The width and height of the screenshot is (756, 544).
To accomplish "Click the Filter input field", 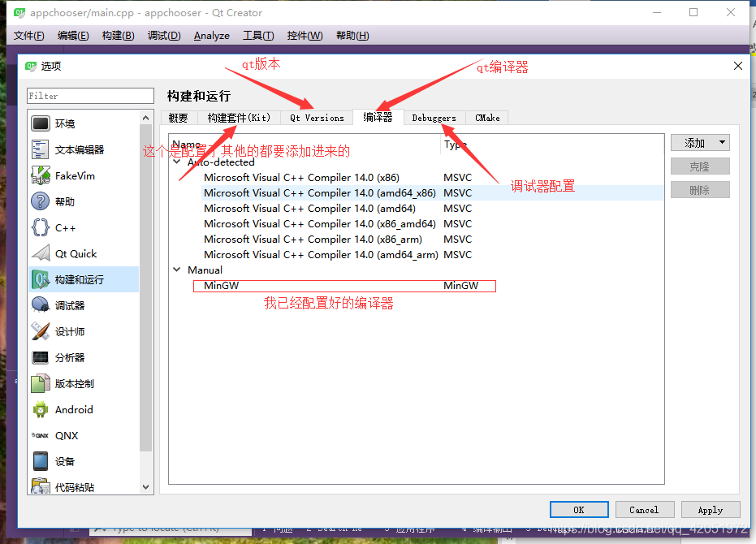I will (x=91, y=96).
